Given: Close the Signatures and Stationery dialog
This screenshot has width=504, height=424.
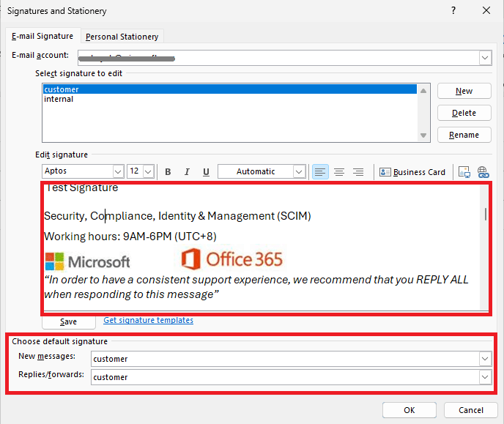Looking at the screenshot, I should tap(486, 10).
